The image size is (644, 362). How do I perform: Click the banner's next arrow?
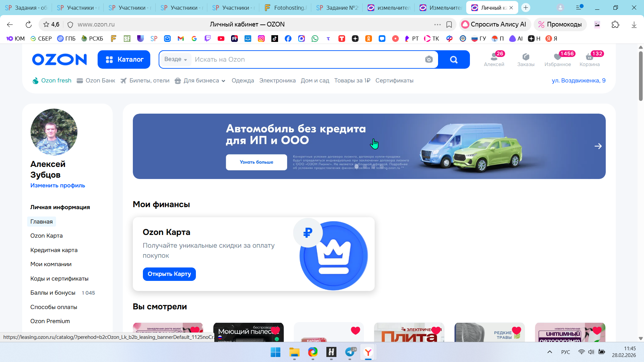598,146
